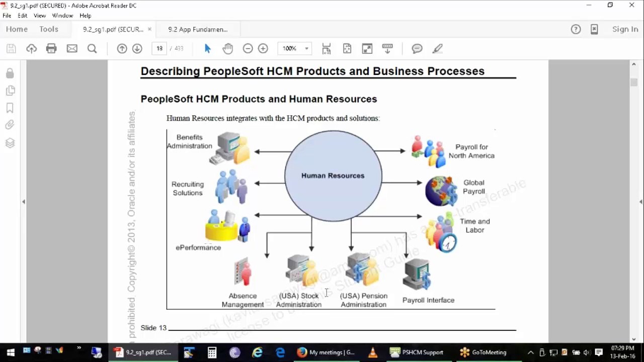Click the fit width scrolling icon

pos(327,49)
